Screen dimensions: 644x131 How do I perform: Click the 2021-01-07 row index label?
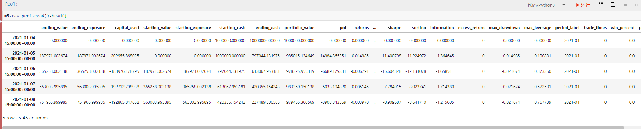coord(20,87)
